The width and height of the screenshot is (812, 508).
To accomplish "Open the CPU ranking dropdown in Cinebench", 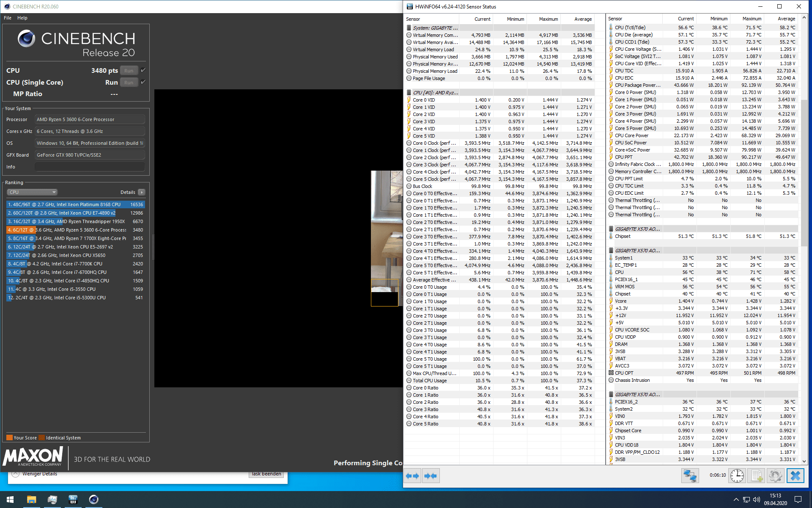I will 32,192.
